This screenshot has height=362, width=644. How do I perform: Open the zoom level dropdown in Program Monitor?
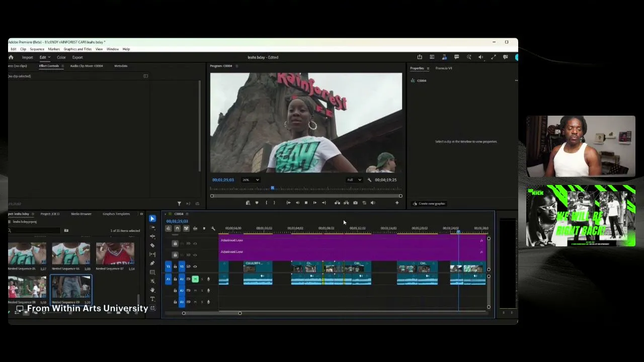tap(251, 180)
